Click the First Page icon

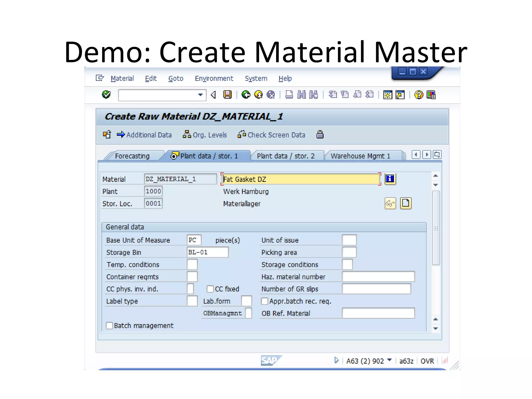tap(333, 94)
